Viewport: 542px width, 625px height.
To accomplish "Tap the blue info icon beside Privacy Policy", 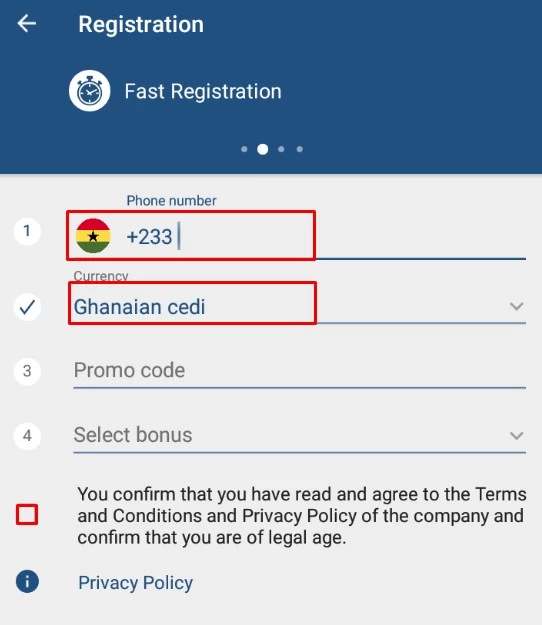I will [x=27, y=582].
